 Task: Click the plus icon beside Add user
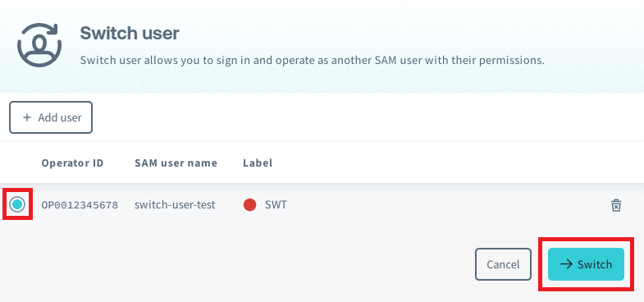click(x=27, y=117)
